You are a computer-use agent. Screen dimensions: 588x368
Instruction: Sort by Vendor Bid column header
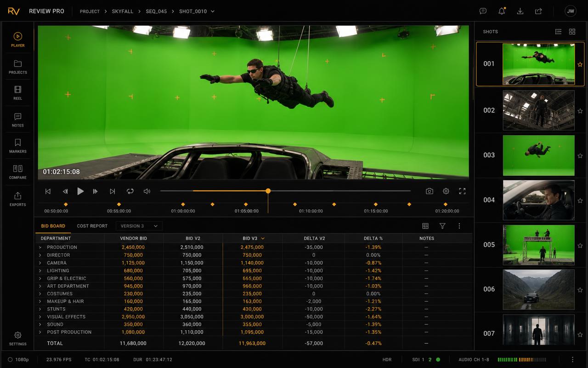tap(133, 238)
